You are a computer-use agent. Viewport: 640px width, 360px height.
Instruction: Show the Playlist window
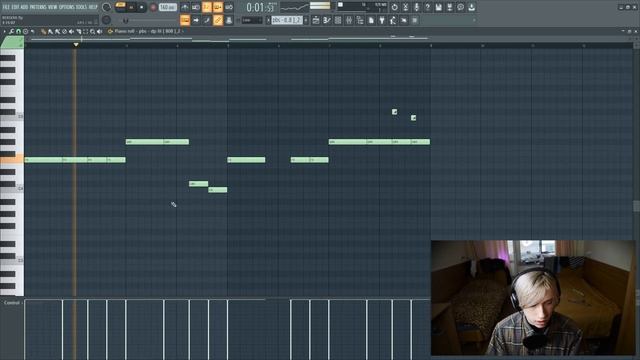click(x=316, y=20)
